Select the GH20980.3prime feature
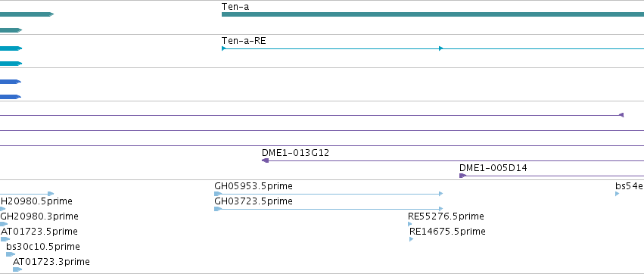644x274 pixels. [4, 224]
